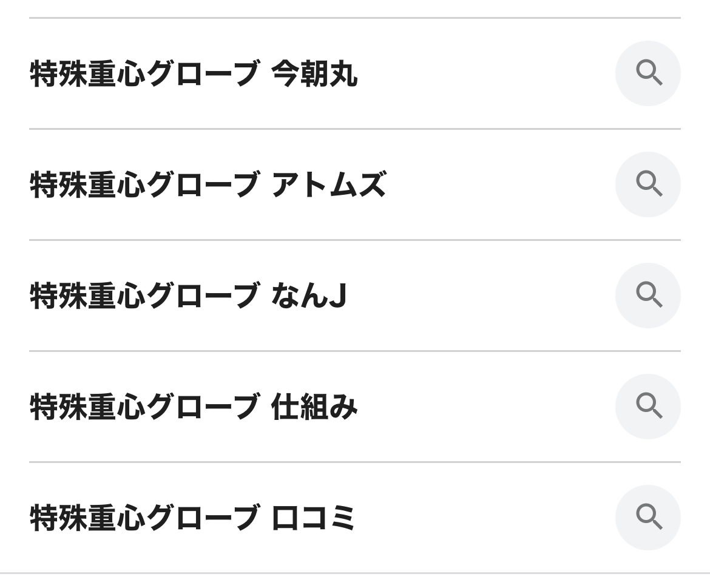
Task: Select 特殊重心グローブ text in the 口コミ row
Action: pyautogui.click(x=144, y=518)
